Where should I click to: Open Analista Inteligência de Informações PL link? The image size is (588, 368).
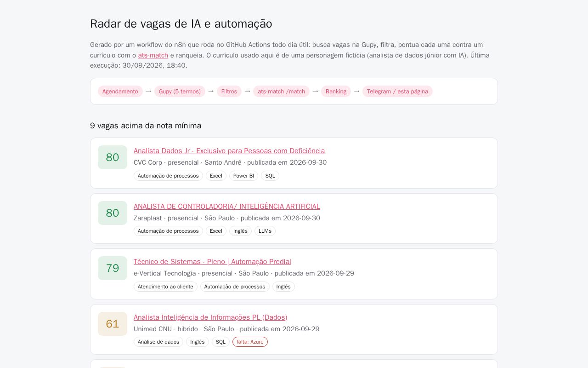[x=210, y=317]
